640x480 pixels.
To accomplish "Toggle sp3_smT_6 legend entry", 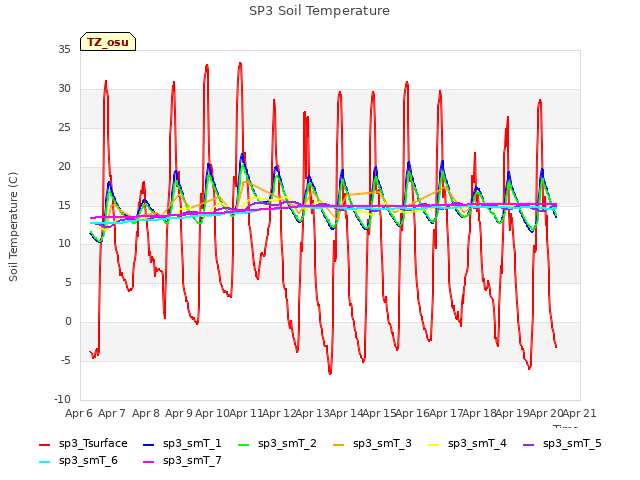I will coord(78,461).
